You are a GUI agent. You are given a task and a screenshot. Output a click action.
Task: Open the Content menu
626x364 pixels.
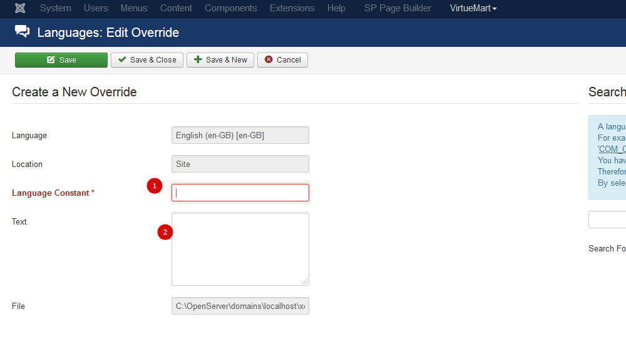[x=176, y=8]
